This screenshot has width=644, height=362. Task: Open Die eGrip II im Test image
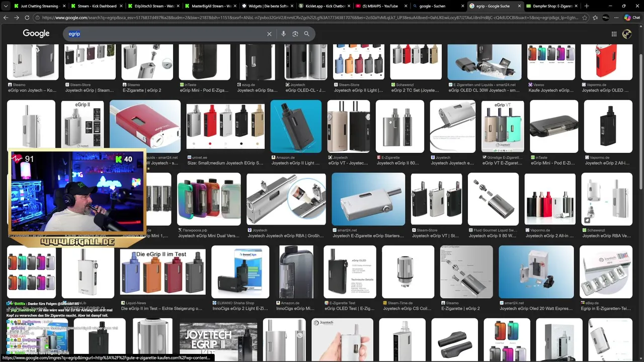pyautogui.click(x=163, y=272)
